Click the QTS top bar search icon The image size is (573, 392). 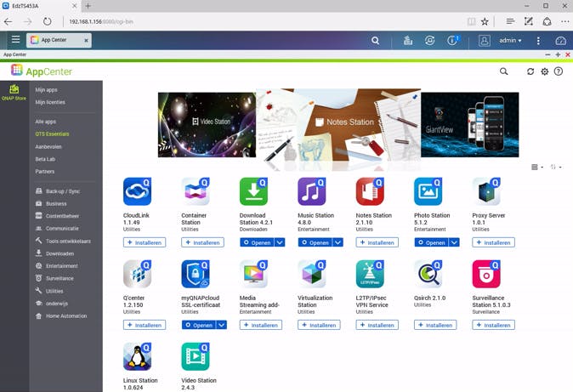point(375,40)
